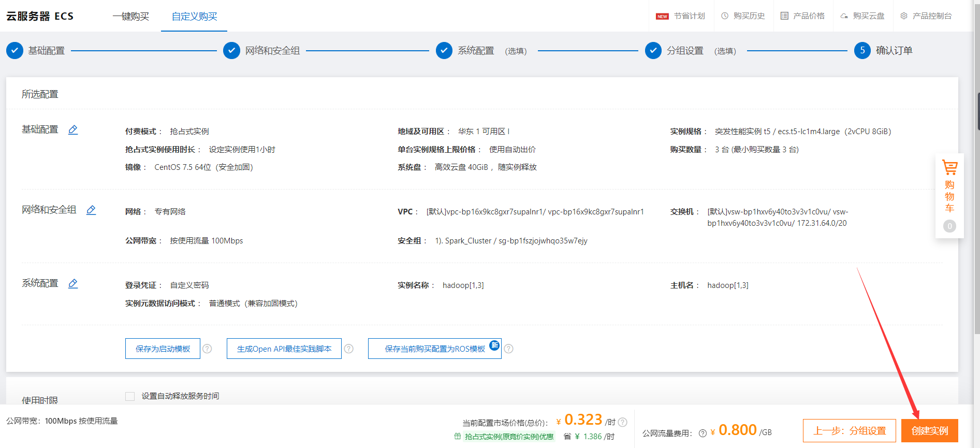Click the 网络和安全组 step checkmark circle
This screenshot has height=448, width=980.
(x=231, y=50)
